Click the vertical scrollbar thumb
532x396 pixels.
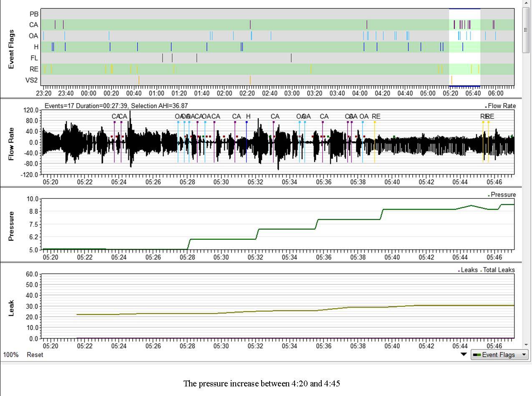(x=527, y=29)
